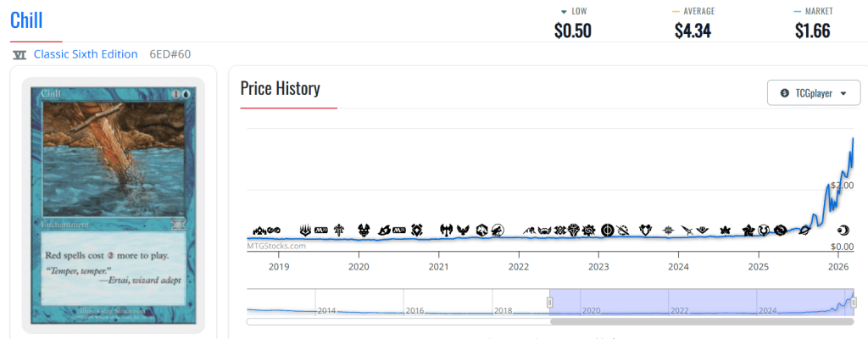868x339 pixels.
Task: Click the five-pronged planeswalker set symbol
Action: click(x=306, y=230)
